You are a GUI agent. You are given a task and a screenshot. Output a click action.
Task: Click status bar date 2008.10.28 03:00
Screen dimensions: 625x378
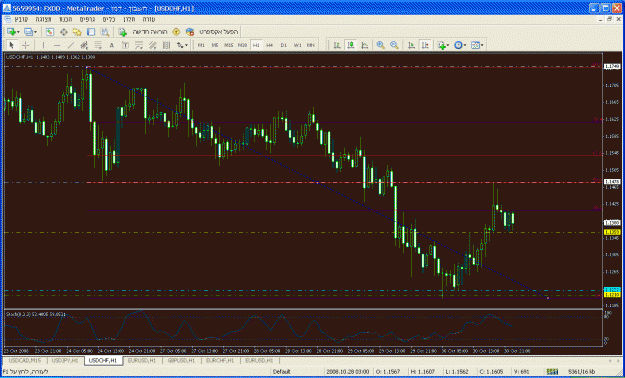[348, 372]
